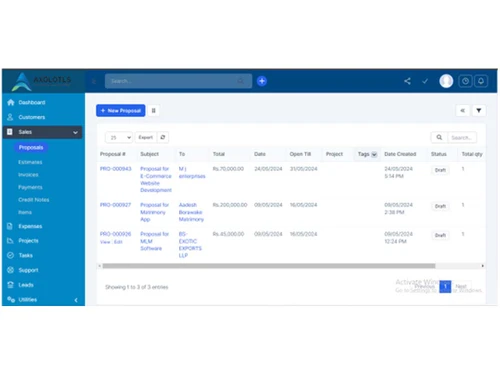Click the blue quick-create plus icon

tap(262, 81)
